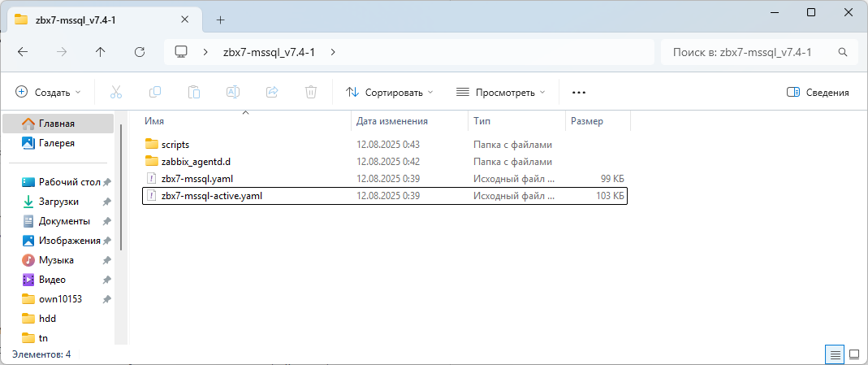Click the search box Поиск в: zbx7-mssql_v7.4-1
Viewport: 868px width, 365px height.
pos(759,52)
